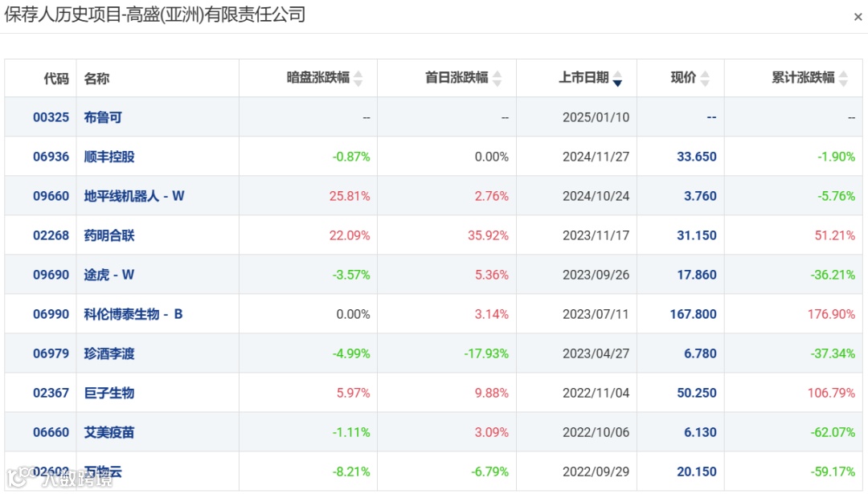Open stock code 02268
The image size is (868, 494).
pos(51,235)
